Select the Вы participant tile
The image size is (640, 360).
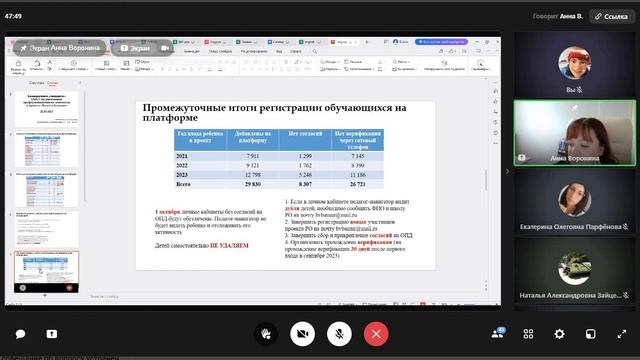coord(574,65)
